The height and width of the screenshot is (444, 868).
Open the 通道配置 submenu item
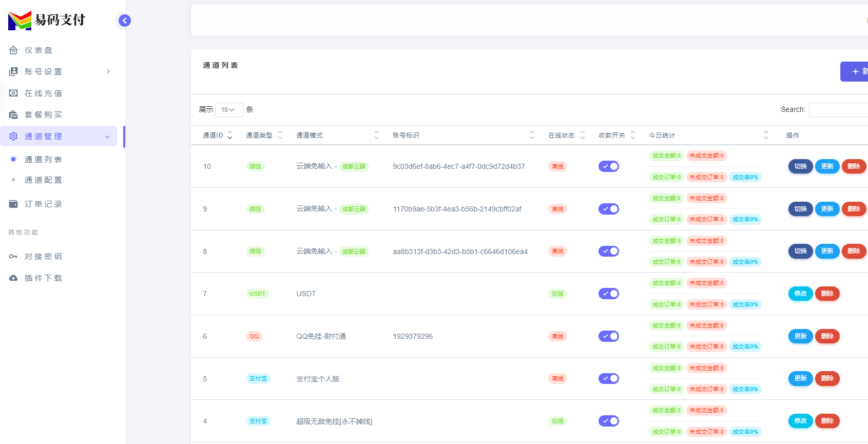point(43,180)
